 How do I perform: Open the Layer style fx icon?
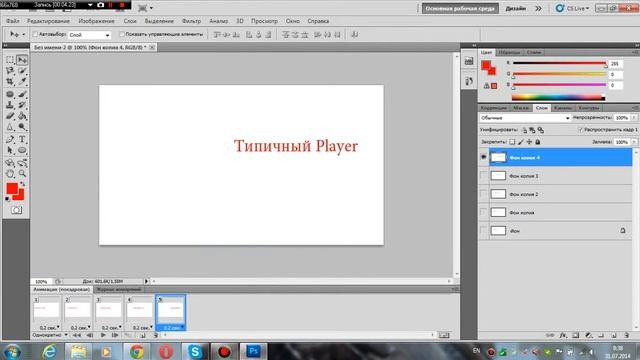(563, 336)
